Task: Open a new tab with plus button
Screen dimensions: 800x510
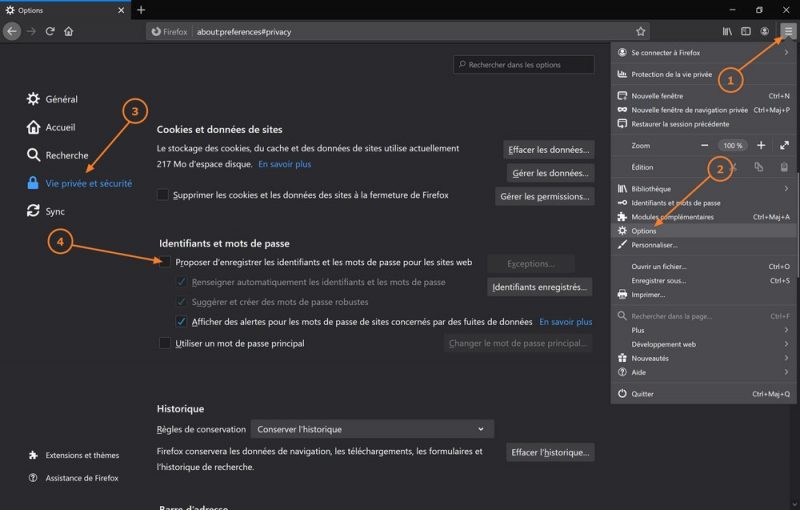Action: click(x=141, y=10)
